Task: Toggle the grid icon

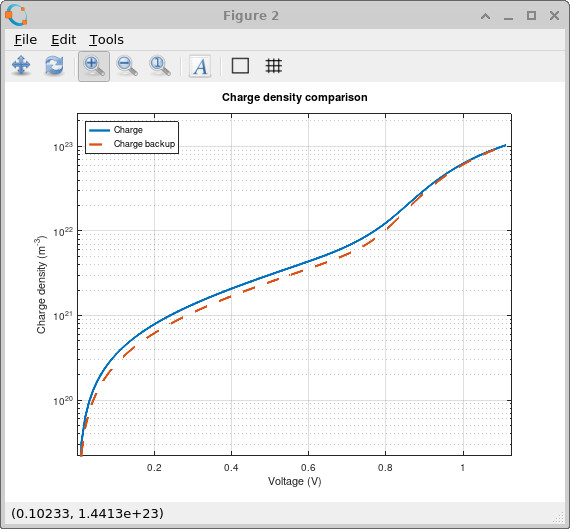Action: pos(273,66)
